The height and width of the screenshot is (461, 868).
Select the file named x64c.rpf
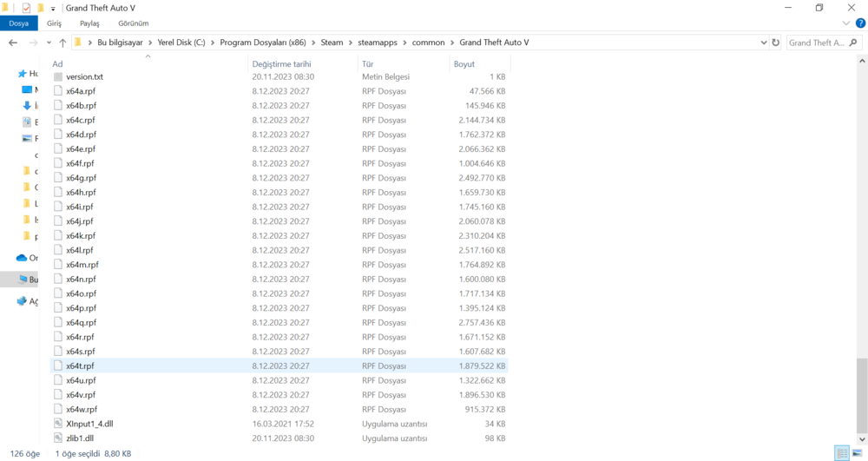[80, 120]
